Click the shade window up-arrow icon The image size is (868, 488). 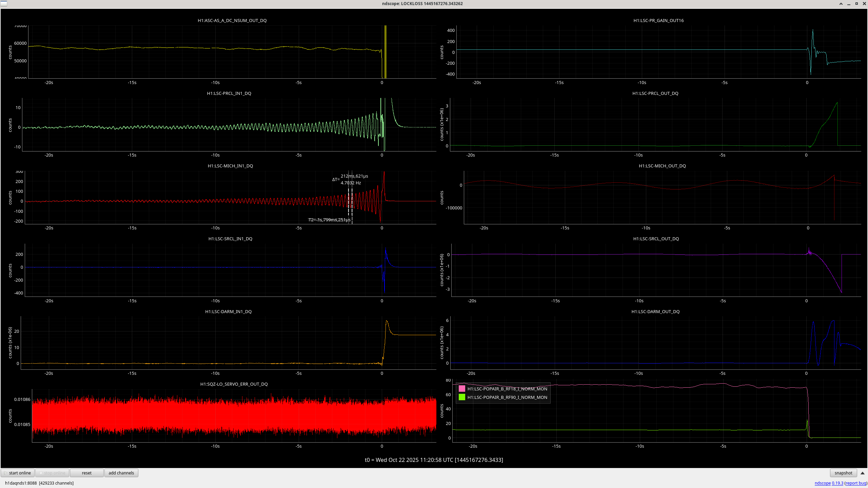(x=841, y=4)
